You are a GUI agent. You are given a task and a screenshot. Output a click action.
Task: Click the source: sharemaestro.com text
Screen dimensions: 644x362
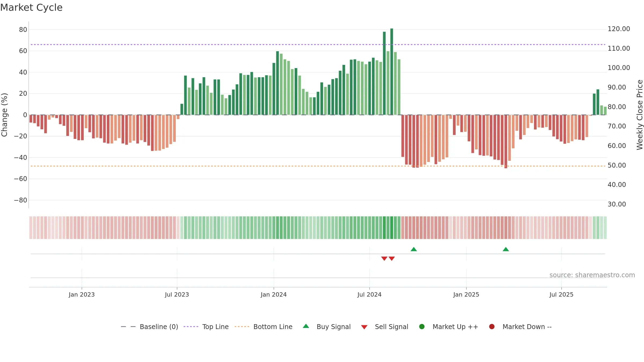click(x=592, y=275)
